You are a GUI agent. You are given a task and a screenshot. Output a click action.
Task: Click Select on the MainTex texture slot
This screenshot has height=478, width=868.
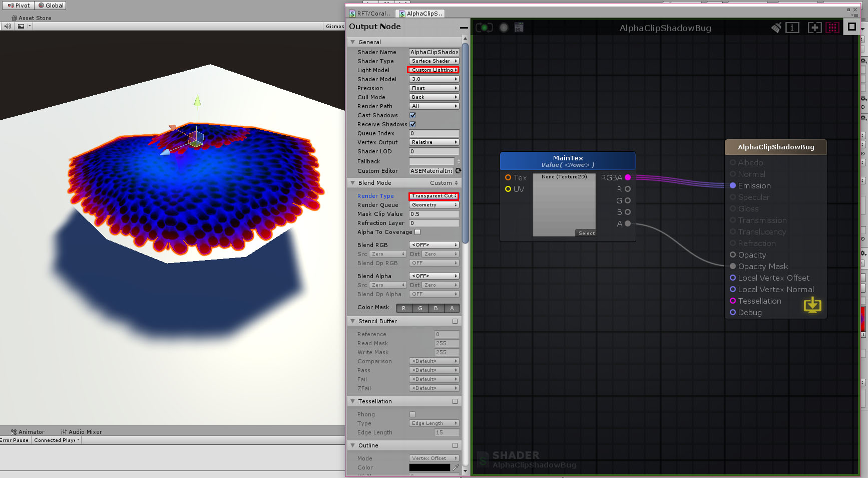(x=586, y=233)
